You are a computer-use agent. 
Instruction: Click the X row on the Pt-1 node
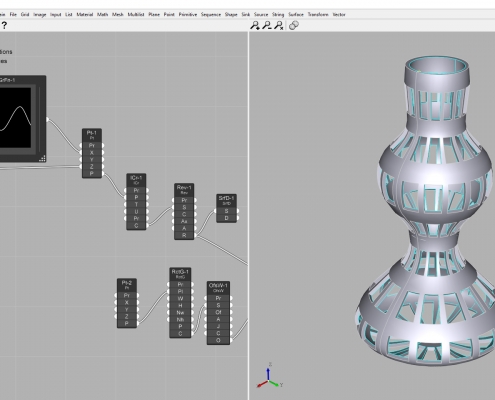click(92, 152)
